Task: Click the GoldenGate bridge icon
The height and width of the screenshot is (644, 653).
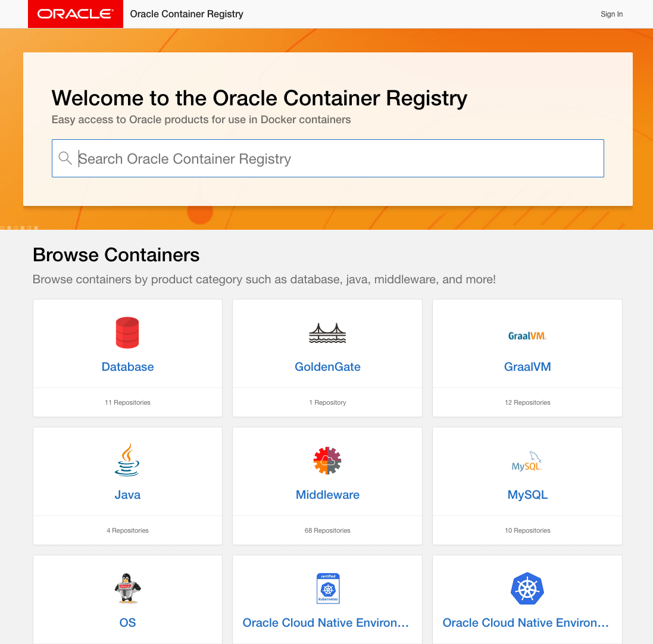Action: (327, 333)
